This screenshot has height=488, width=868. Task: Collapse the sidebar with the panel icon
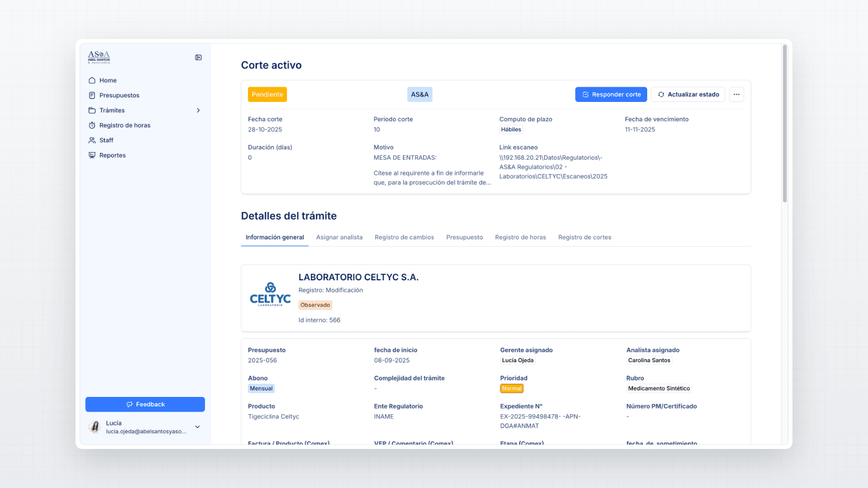coord(199,57)
